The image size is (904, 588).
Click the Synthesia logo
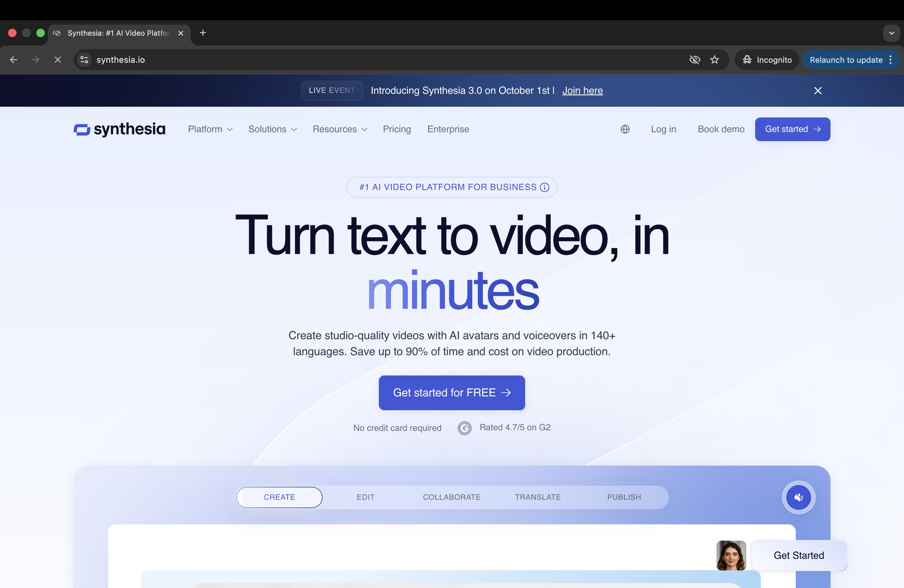120,129
